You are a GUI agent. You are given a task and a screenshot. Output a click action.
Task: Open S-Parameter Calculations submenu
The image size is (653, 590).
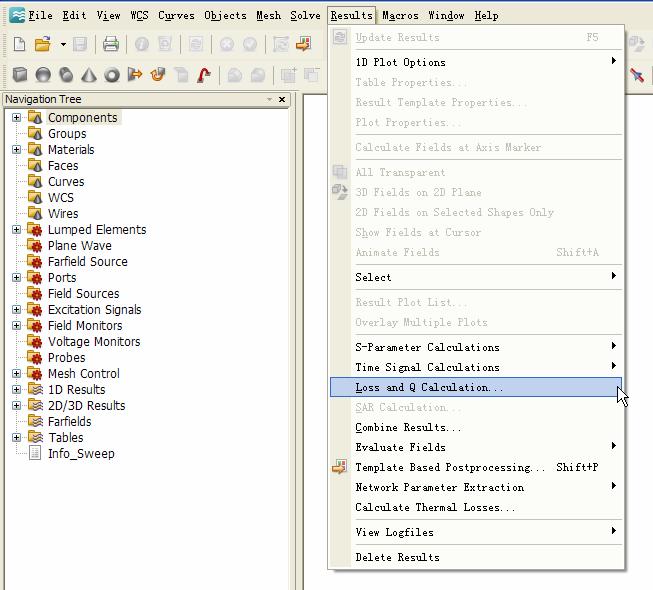tap(476, 347)
